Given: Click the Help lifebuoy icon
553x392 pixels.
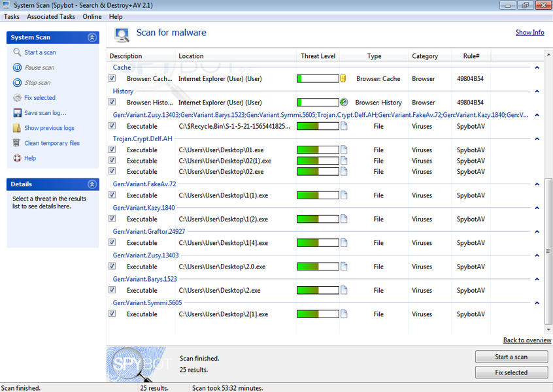Looking at the screenshot, I should pyautogui.click(x=17, y=158).
